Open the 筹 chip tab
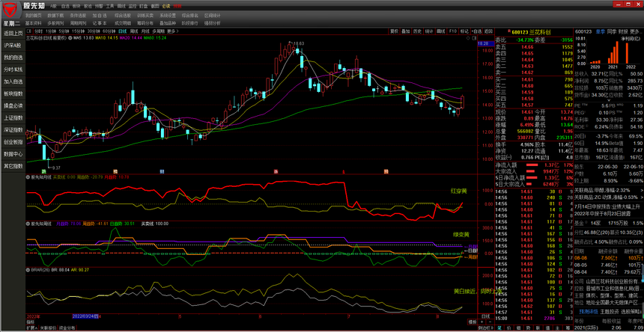The height and width of the screenshot is (332, 644). [x=568, y=328]
